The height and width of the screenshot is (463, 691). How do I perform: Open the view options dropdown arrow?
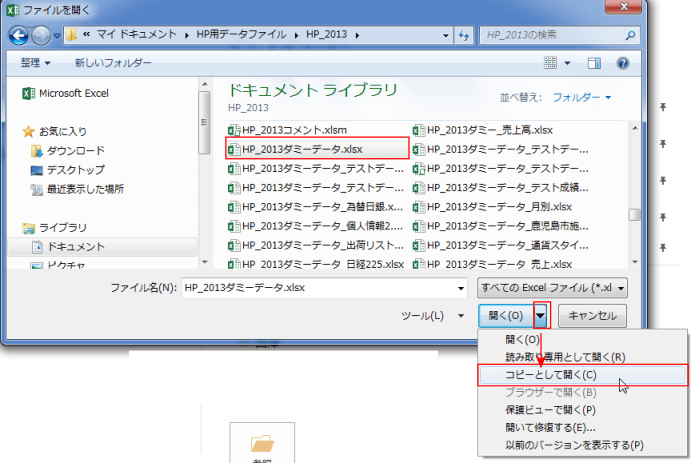tap(568, 63)
